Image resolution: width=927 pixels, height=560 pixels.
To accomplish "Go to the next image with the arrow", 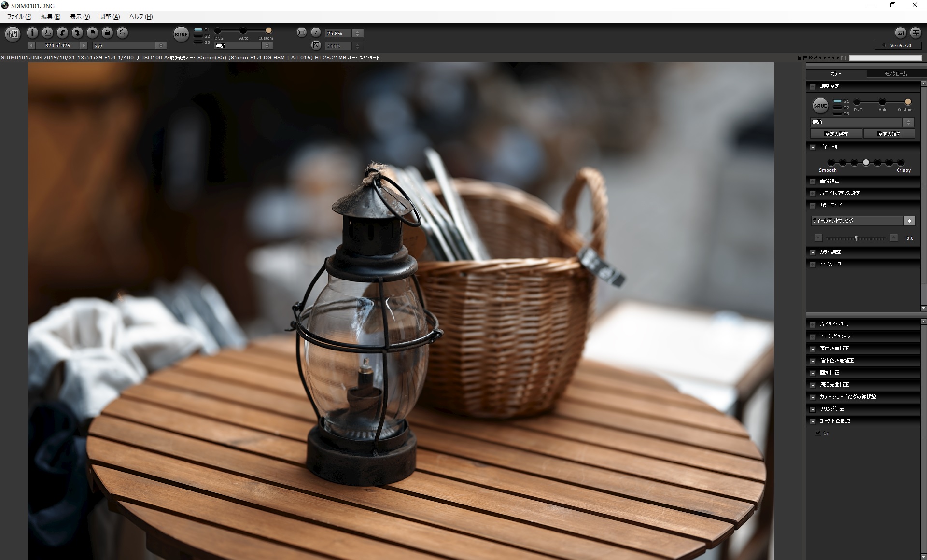I will (84, 45).
